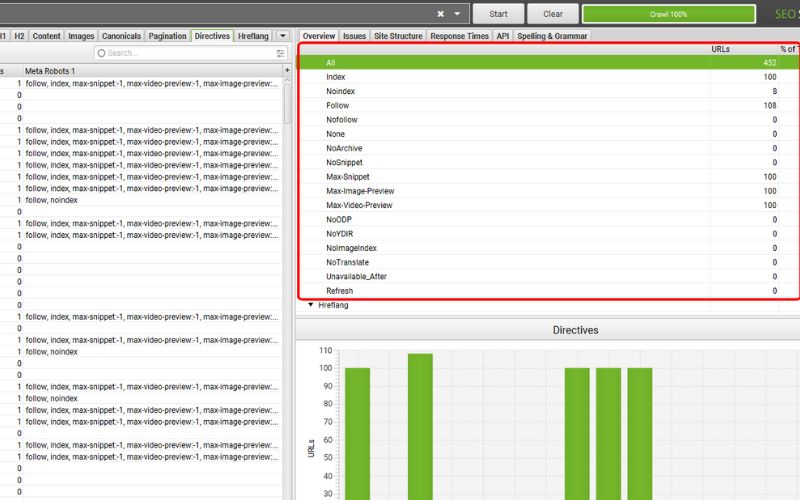Select the NoYDIR filter row
The width and height of the screenshot is (800, 500).
coord(549,234)
